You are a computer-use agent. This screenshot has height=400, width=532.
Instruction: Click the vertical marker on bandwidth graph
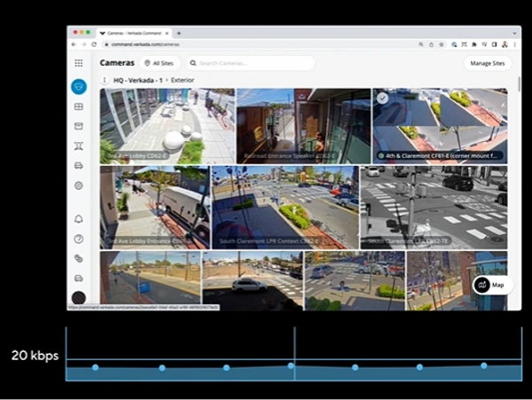coord(294,353)
